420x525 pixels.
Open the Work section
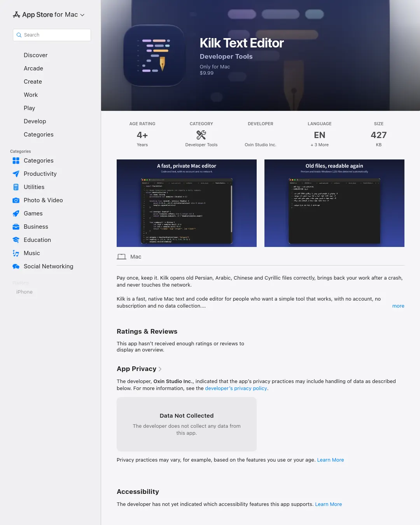31,95
